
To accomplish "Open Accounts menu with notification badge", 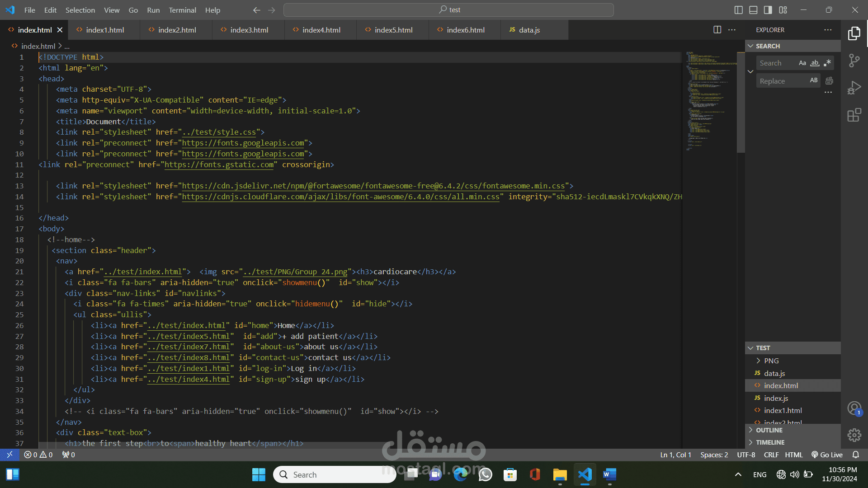I will click(x=854, y=408).
